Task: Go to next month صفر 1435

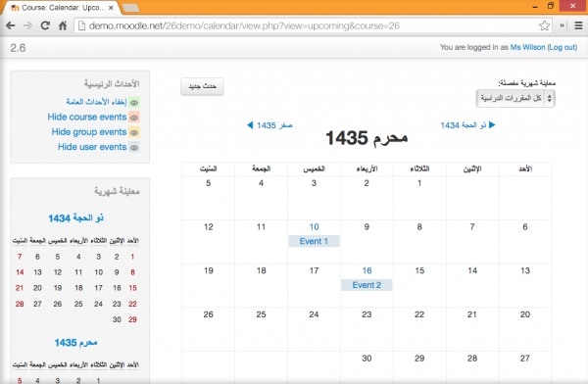Action: click(269, 125)
